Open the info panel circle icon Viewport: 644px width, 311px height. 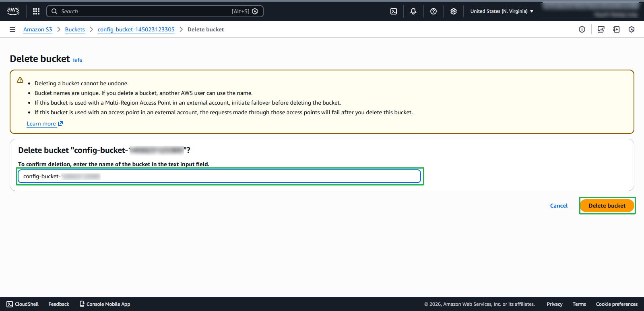[x=582, y=29]
